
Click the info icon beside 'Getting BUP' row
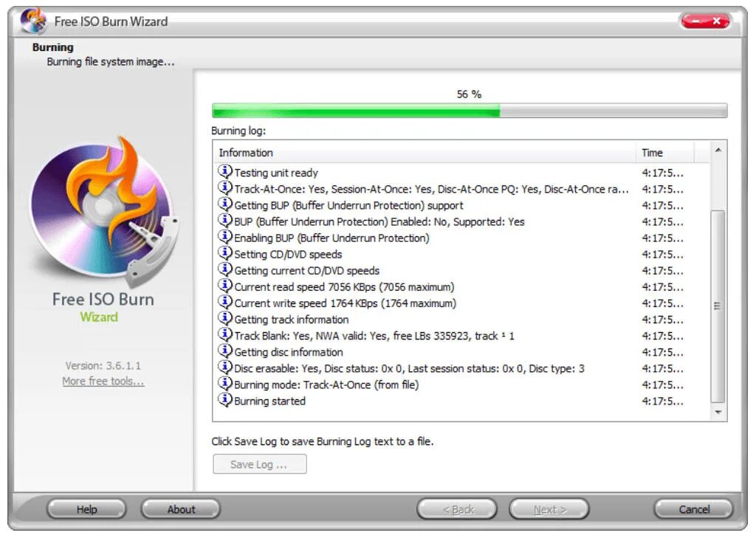point(224,204)
